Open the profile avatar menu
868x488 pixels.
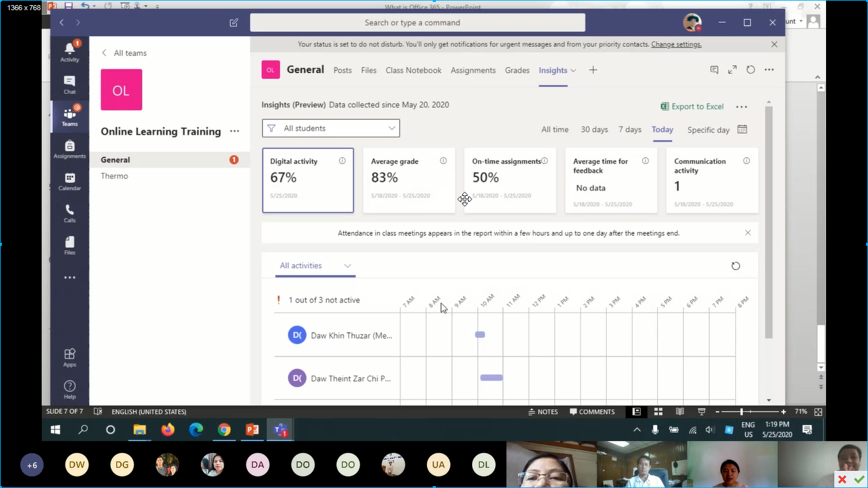click(x=693, y=22)
